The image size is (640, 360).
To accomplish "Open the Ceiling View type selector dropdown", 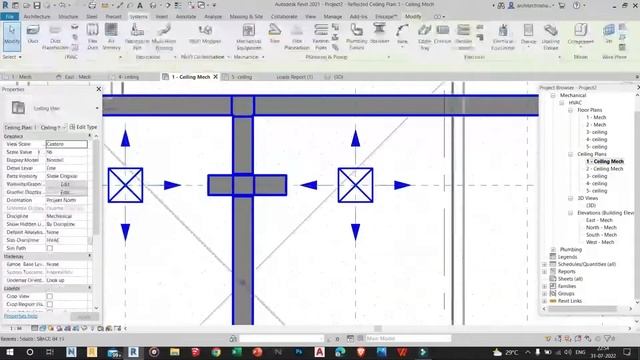I will (97, 108).
